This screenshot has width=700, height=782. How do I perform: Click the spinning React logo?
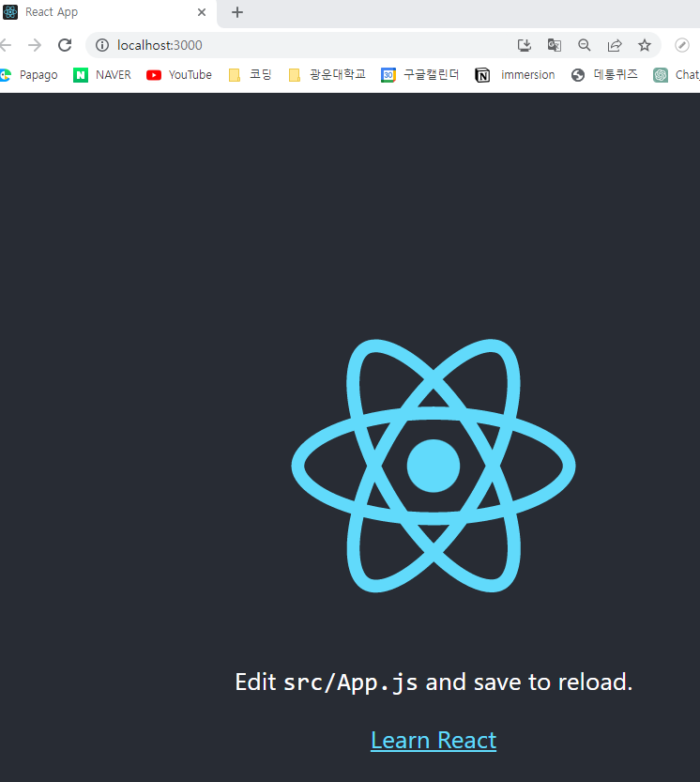pos(434,466)
